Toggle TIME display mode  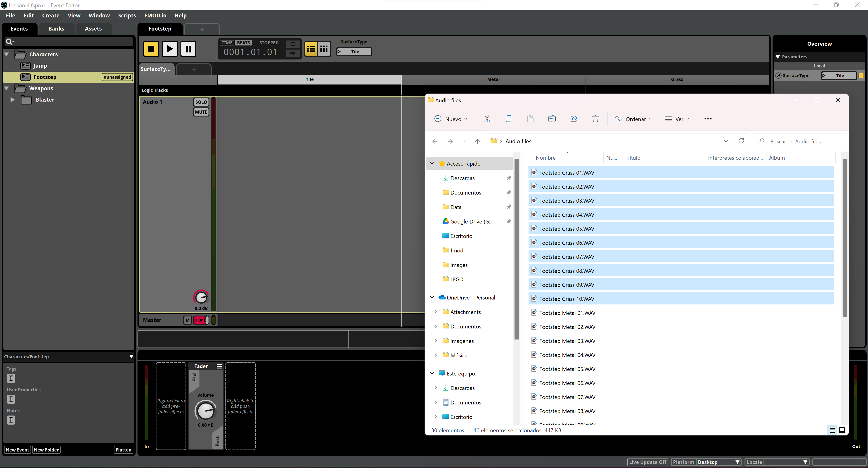click(227, 43)
